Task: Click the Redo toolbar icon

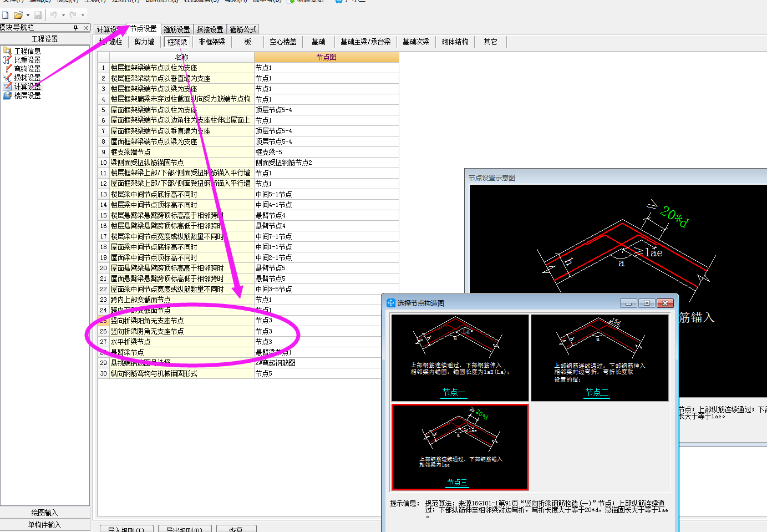Action: 73,15
